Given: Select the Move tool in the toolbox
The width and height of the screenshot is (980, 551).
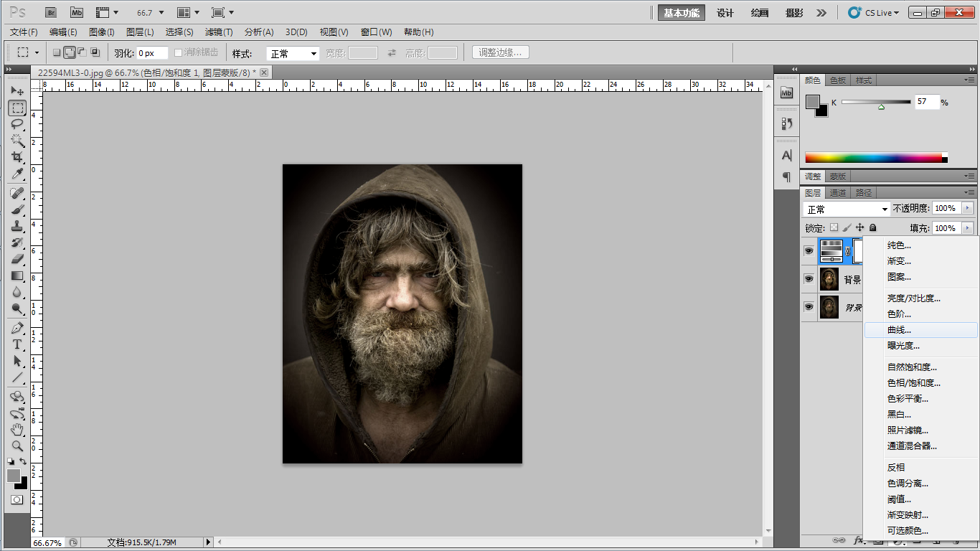Looking at the screenshot, I should pos(17,91).
